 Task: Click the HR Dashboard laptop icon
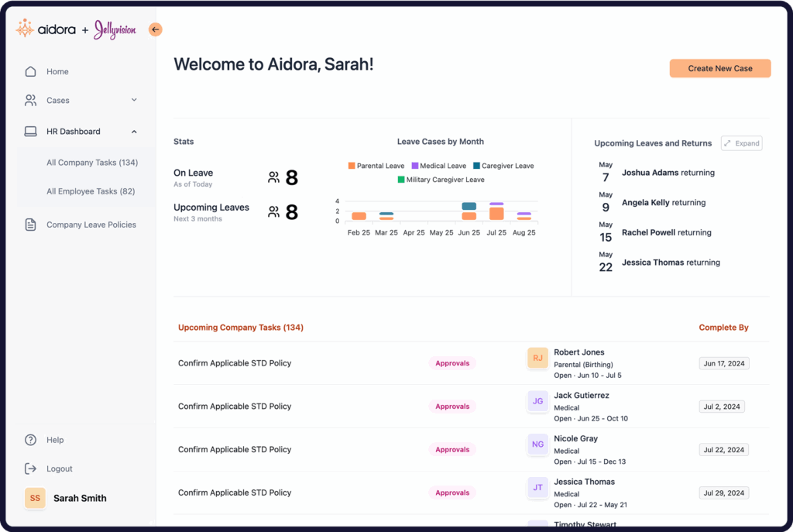tap(30, 131)
